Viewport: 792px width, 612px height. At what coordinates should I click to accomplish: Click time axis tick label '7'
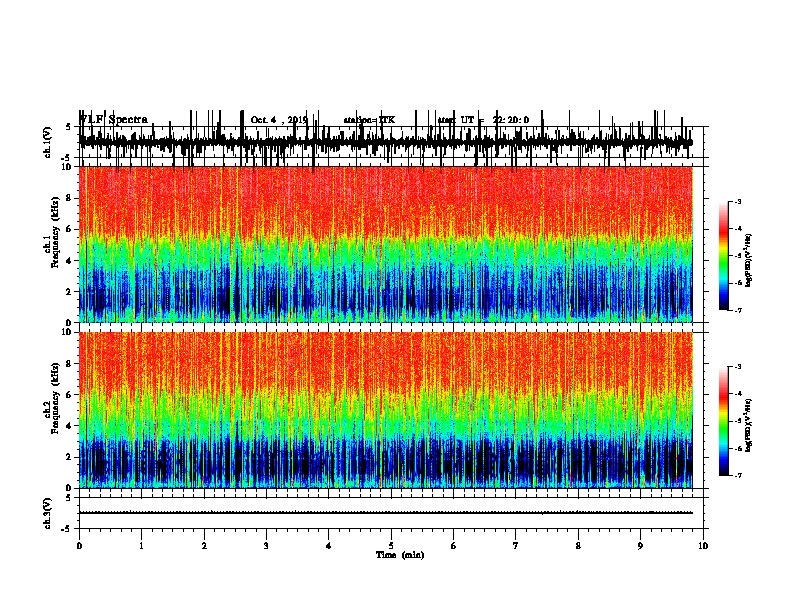click(516, 546)
